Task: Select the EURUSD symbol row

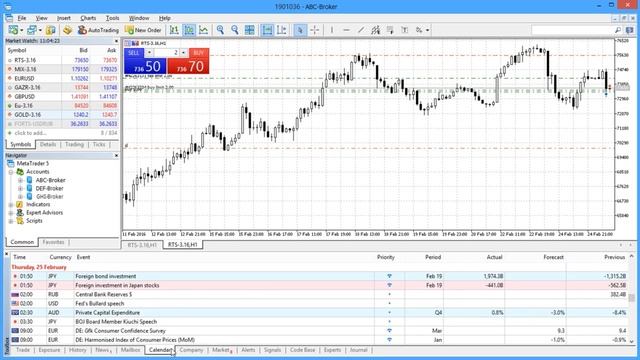Action: coord(62,78)
